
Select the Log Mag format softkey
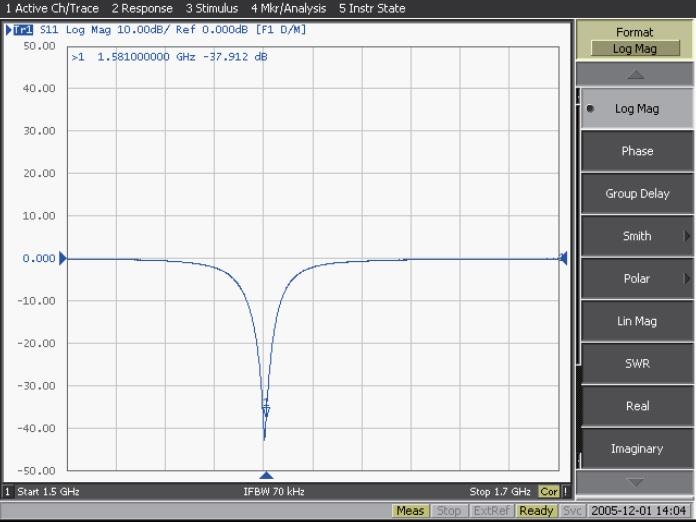pyautogui.click(x=637, y=109)
